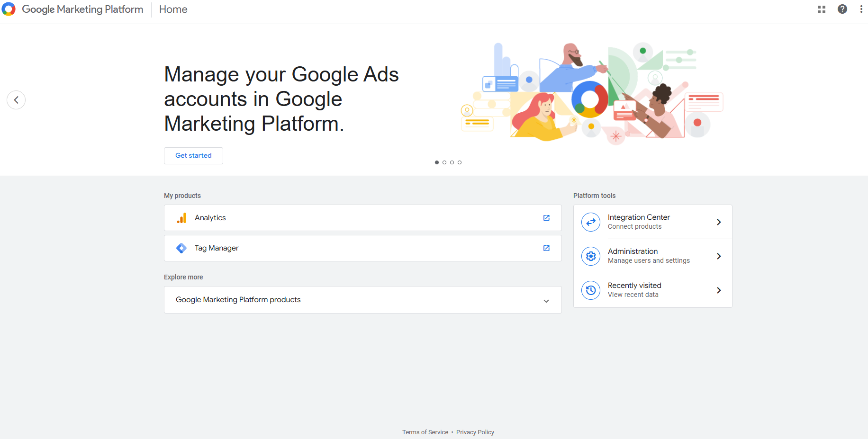The image size is (868, 439).
Task: Open Privacy Policy link
Action: point(475,432)
